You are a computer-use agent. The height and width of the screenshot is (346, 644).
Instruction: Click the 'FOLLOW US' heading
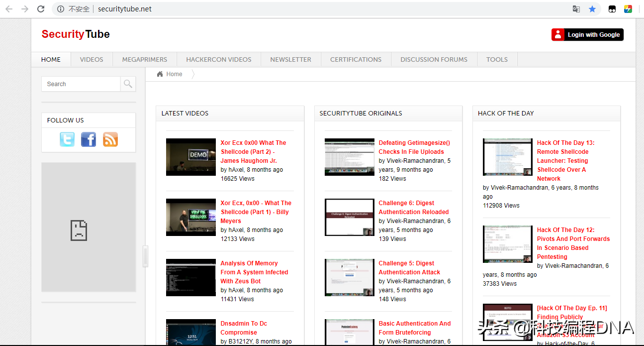point(66,120)
